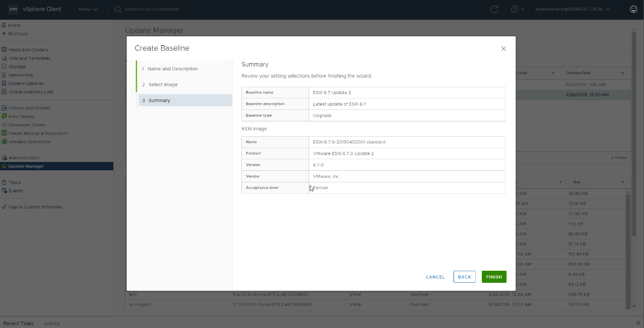The width and height of the screenshot is (644, 328).
Task: Click the VMware ESXi 6.7.0 Update 2 product value
Action: (343, 153)
